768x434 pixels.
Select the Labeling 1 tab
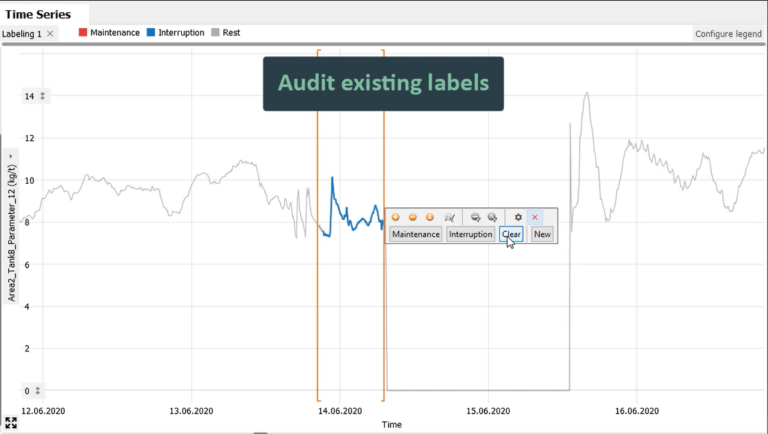click(x=22, y=34)
